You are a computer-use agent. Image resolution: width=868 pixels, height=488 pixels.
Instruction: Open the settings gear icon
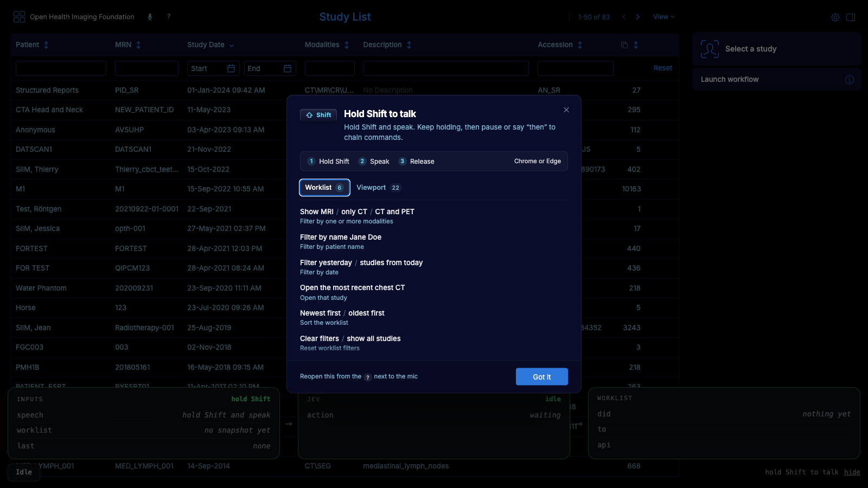pos(835,17)
